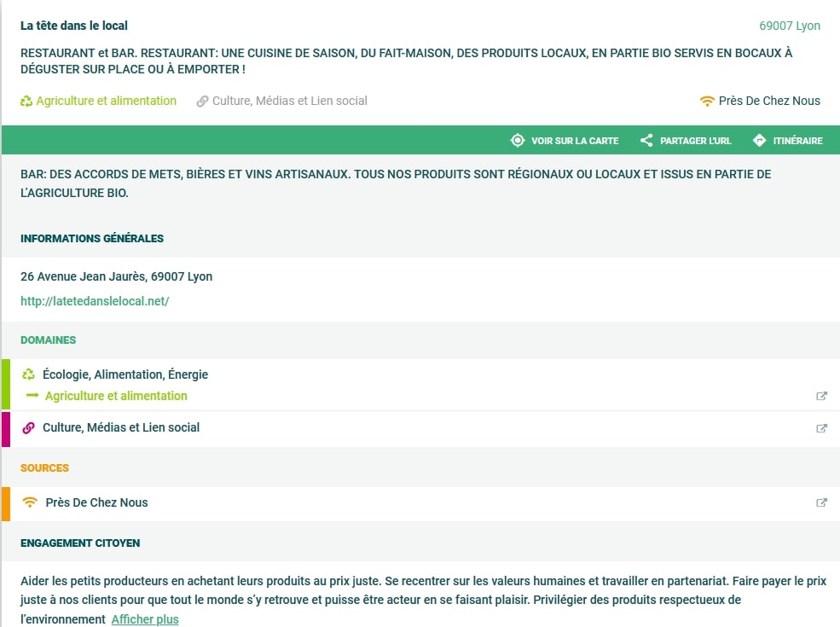840x627 pixels.
Task: Click the Informations Générales section heading
Action: 92,239
